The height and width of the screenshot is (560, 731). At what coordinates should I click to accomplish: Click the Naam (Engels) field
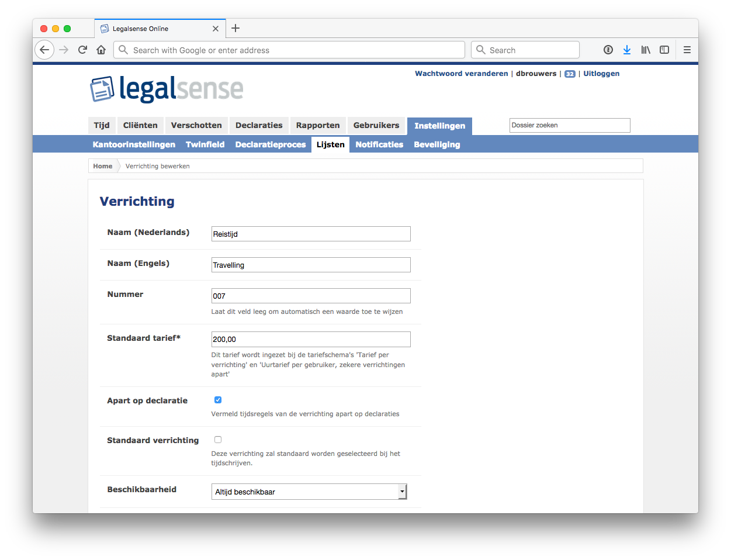[x=311, y=265]
